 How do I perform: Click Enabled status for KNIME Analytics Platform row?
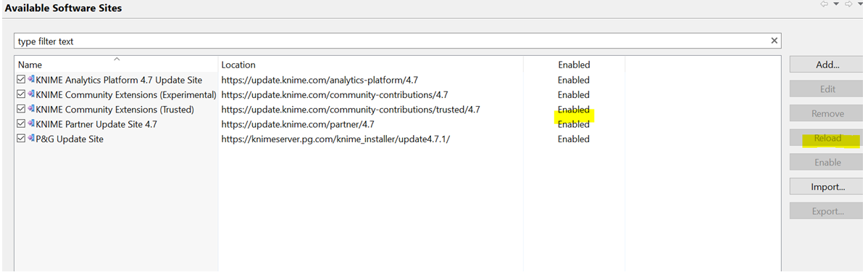coord(574,80)
